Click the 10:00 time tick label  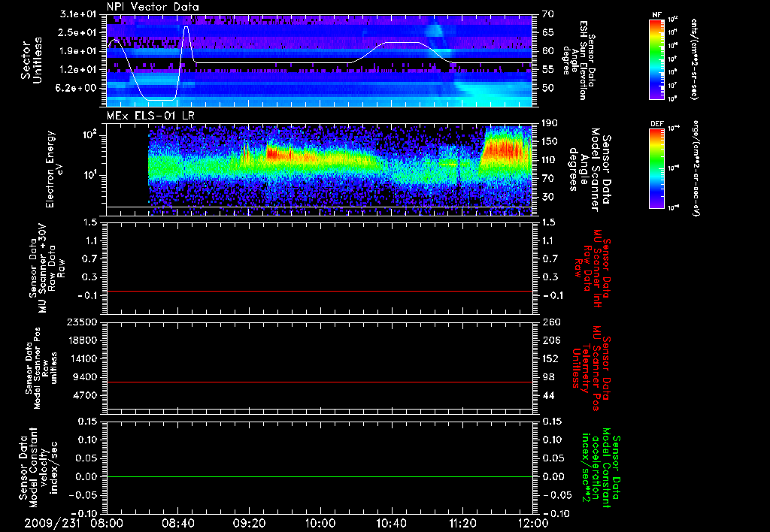(x=320, y=523)
